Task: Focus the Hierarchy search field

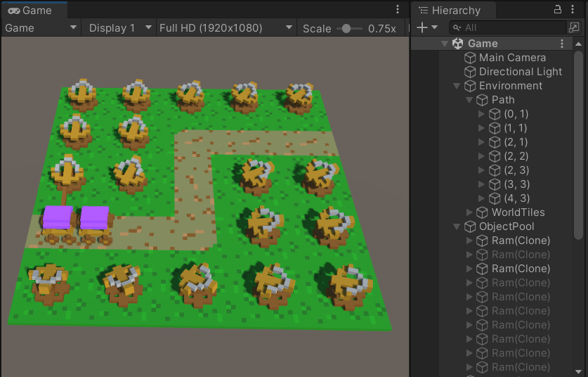Action: pyautogui.click(x=508, y=27)
